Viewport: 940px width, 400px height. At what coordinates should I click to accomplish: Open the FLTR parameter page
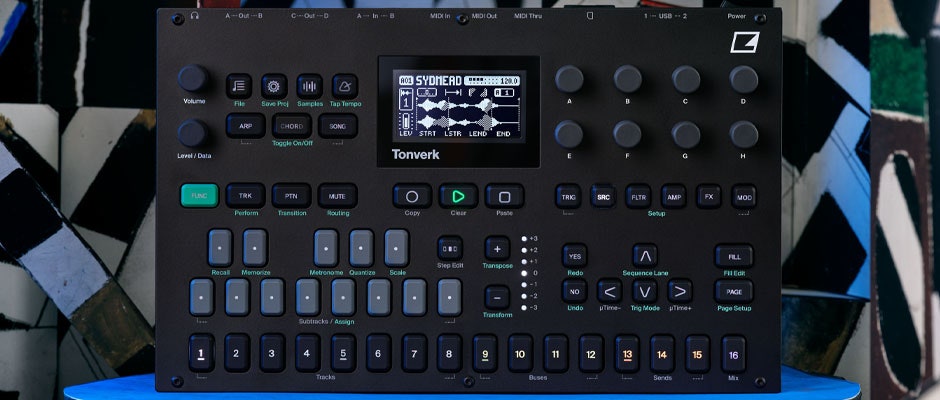(x=638, y=196)
